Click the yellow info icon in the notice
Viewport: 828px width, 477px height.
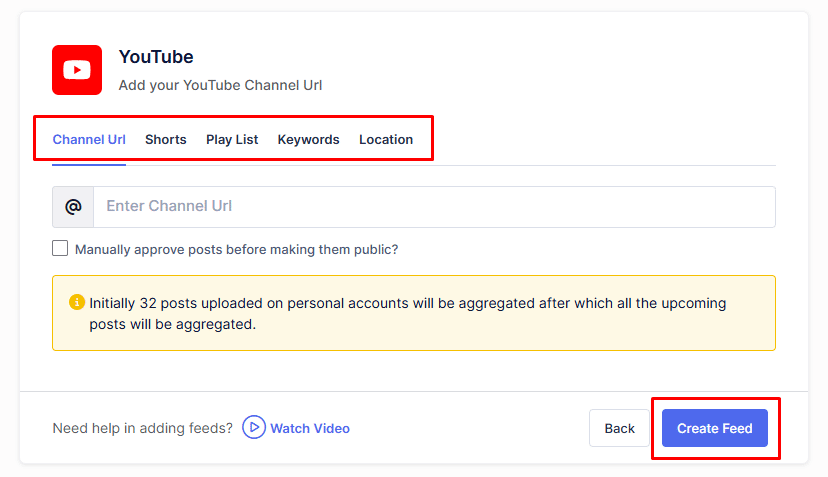(77, 302)
